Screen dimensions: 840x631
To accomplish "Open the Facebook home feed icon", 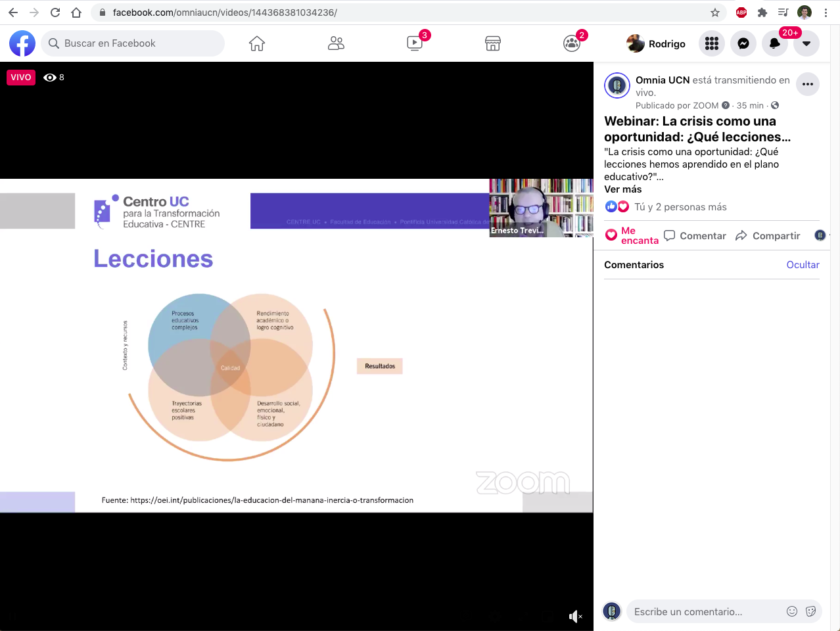I will pyautogui.click(x=256, y=43).
